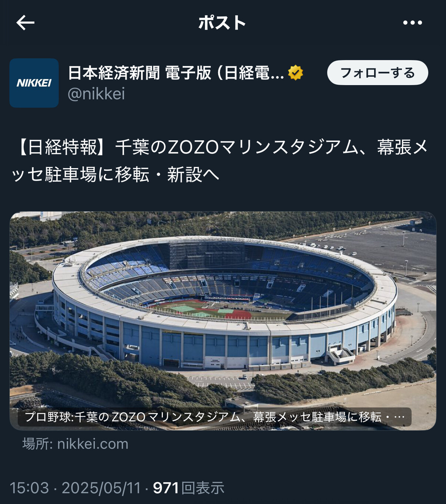446x504 pixels.
Task: View the 971 回表示 view count
Action: coord(189,488)
